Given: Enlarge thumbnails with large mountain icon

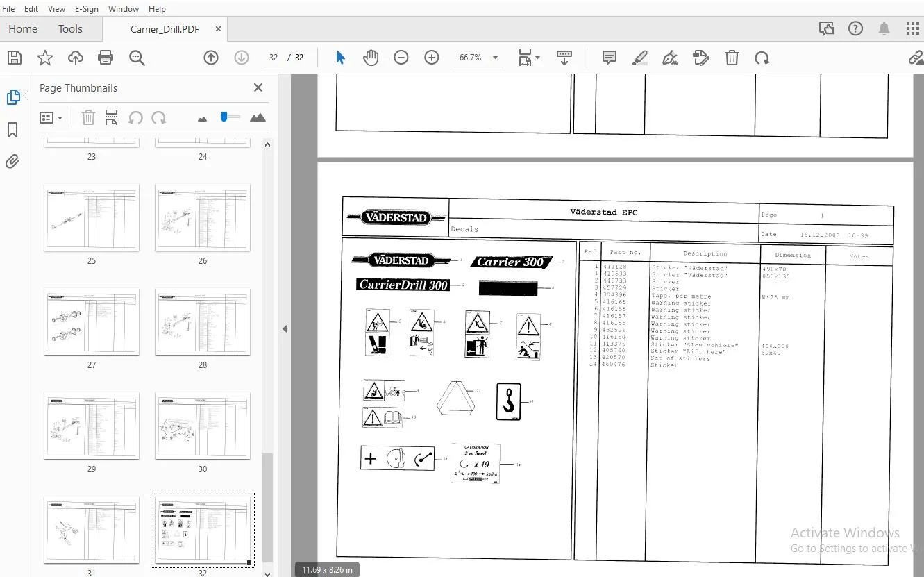Looking at the screenshot, I should (x=258, y=118).
